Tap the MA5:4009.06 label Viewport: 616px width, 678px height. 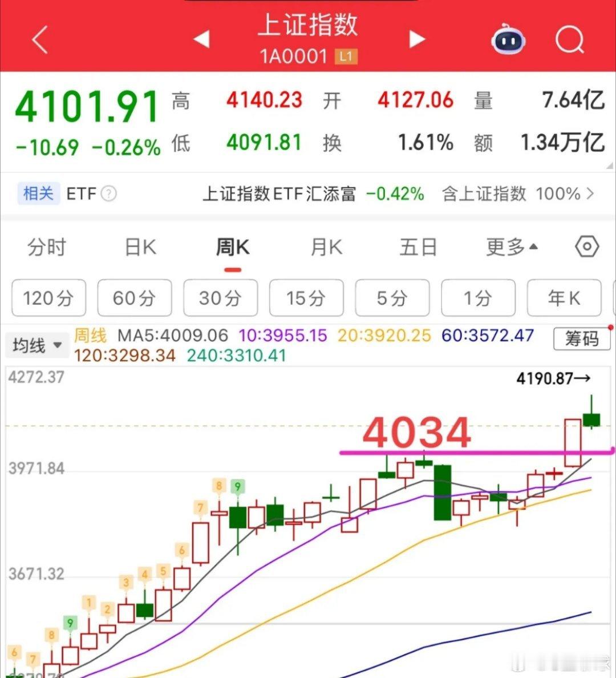(x=172, y=336)
